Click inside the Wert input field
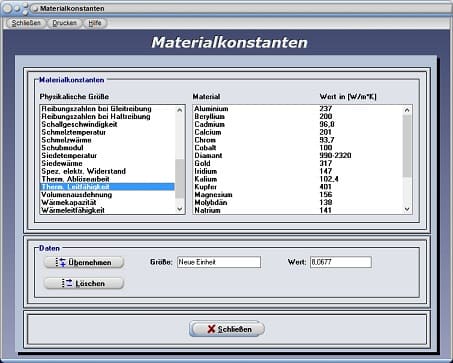The image size is (453, 363). click(x=341, y=262)
